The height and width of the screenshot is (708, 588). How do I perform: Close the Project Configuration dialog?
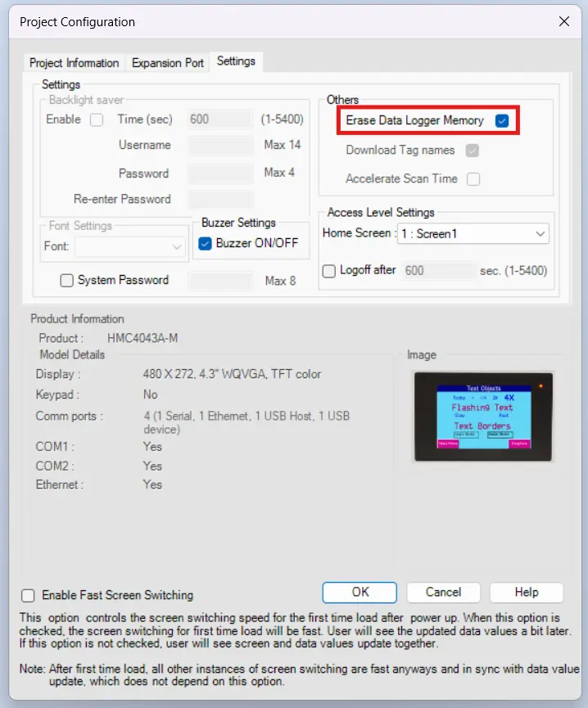pyautogui.click(x=564, y=21)
